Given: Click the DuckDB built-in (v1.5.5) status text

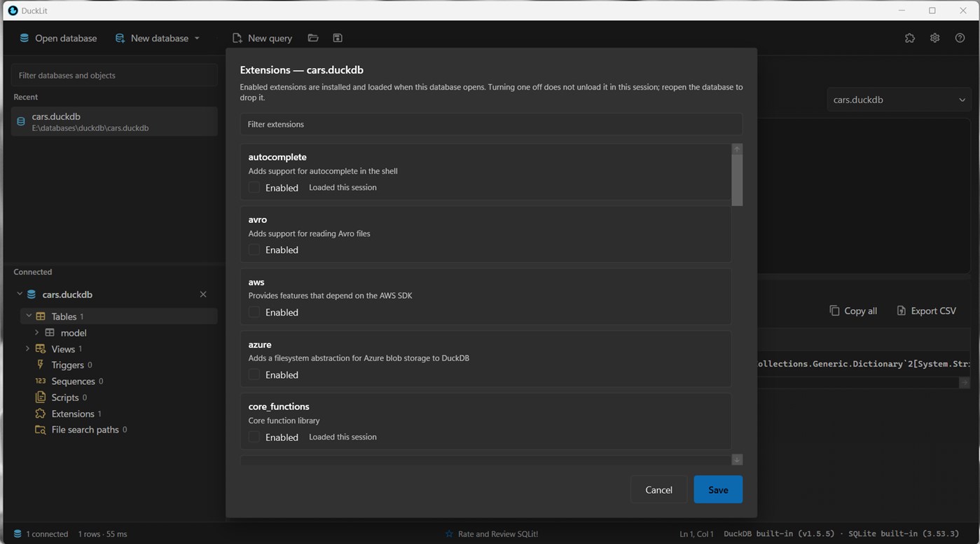Looking at the screenshot, I should tap(779, 533).
